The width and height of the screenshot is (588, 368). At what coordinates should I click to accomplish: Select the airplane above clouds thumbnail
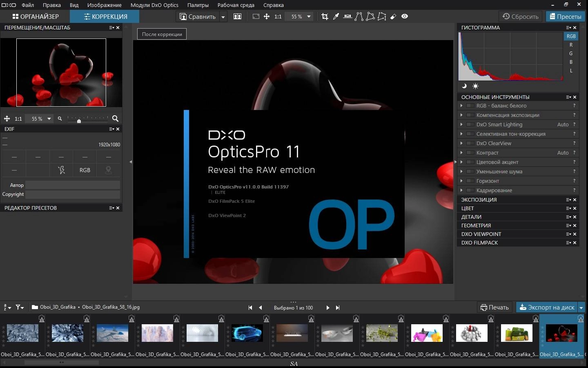coord(112,333)
